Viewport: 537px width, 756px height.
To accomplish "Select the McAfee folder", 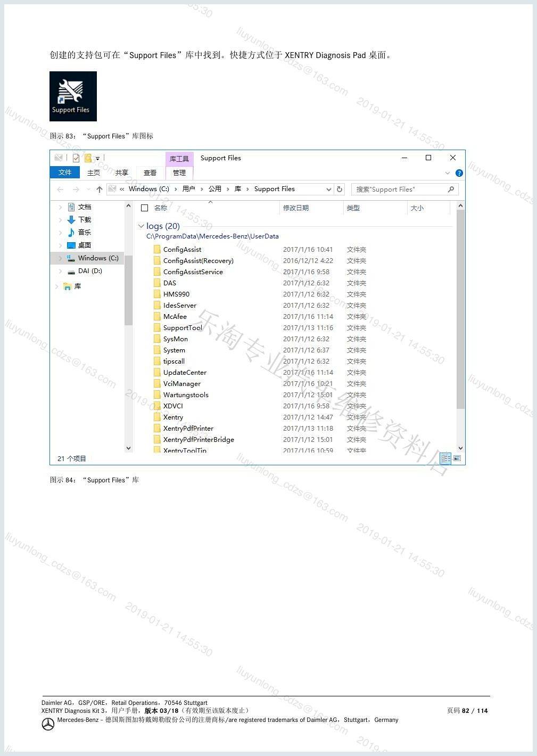I will [x=175, y=317].
